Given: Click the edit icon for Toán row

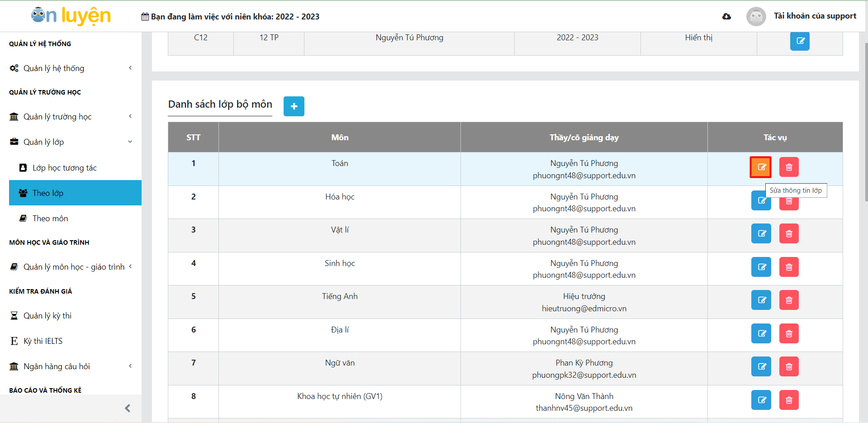Looking at the screenshot, I should pyautogui.click(x=761, y=167).
